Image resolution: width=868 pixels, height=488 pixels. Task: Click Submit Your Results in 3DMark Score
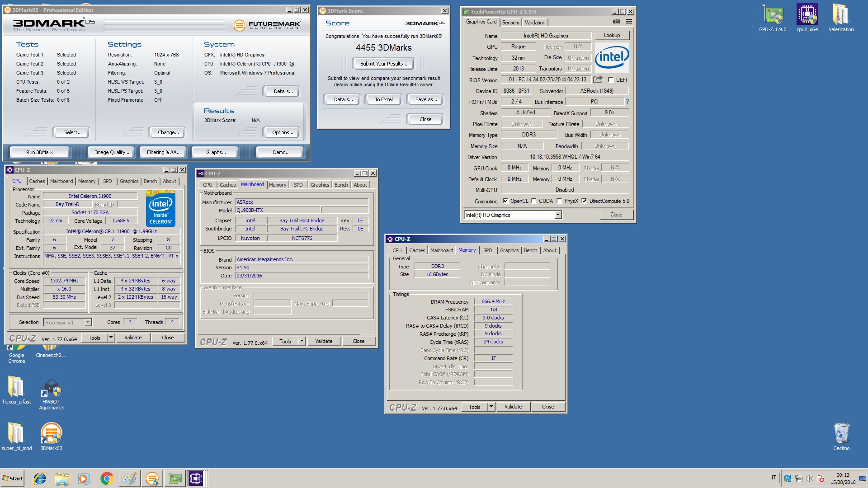pyautogui.click(x=383, y=64)
